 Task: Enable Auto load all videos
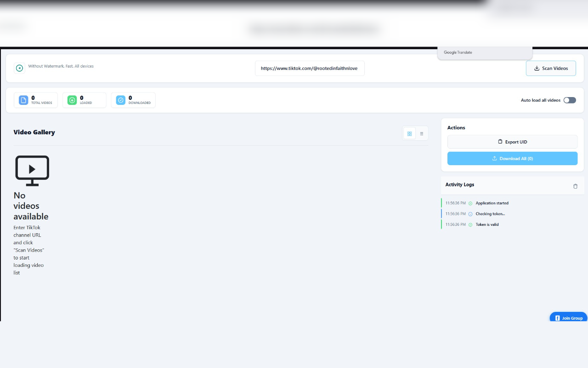[x=570, y=100]
